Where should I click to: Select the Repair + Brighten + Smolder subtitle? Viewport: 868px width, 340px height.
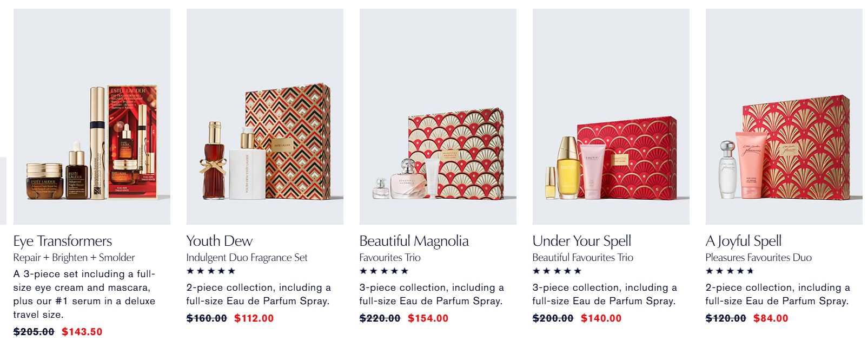(x=74, y=258)
